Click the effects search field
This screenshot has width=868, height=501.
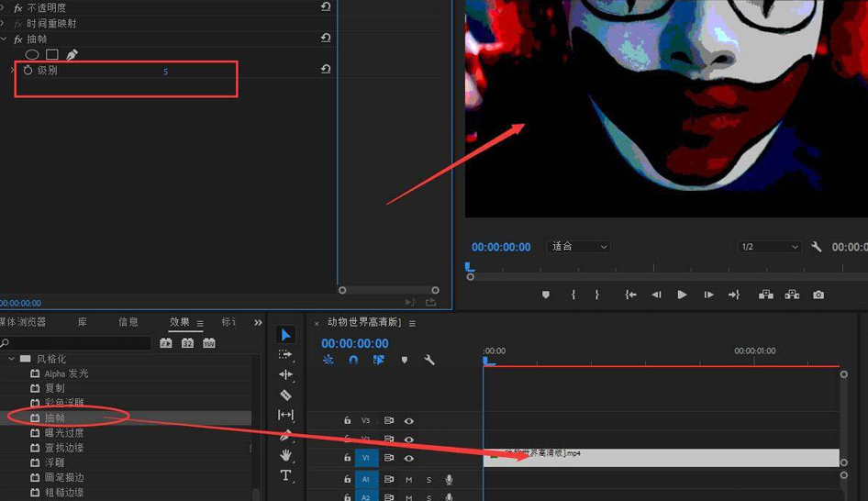click(78, 343)
